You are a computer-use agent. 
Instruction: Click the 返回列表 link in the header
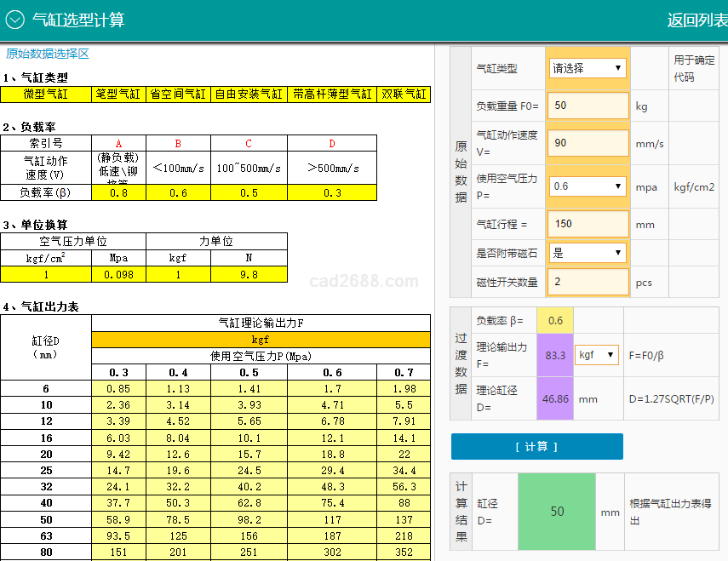(x=696, y=20)
